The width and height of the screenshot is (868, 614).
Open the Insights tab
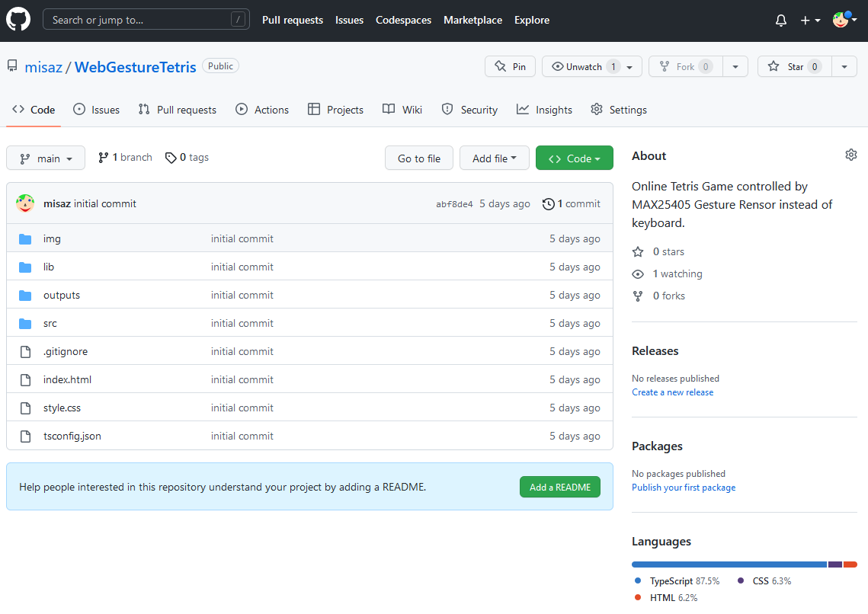point(544,110)
